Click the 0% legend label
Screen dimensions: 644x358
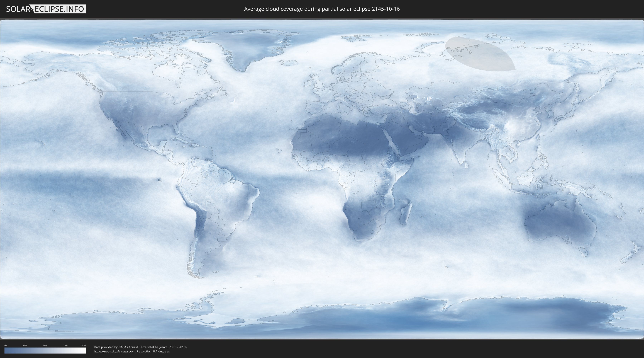(6, 345)
